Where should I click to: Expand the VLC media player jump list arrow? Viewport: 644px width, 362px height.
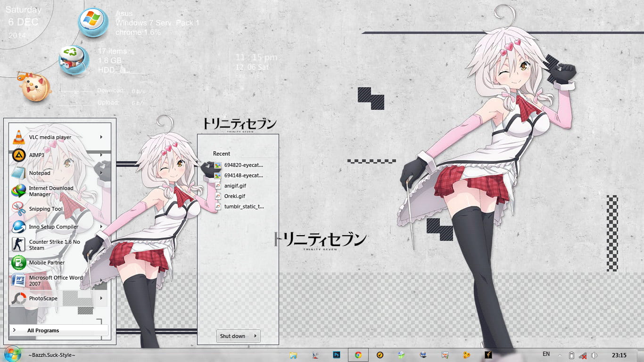point(101,137)
